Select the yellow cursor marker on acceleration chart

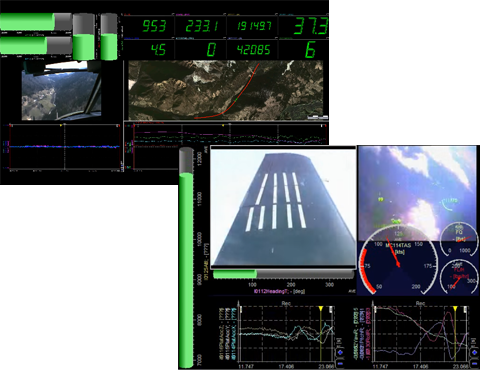(x=321, y=309)
